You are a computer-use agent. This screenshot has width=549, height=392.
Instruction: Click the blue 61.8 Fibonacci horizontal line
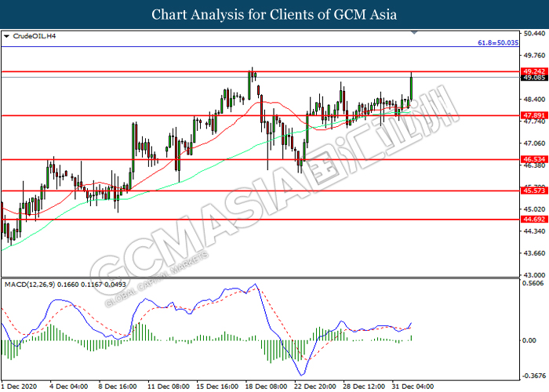(x=260, y=46)
